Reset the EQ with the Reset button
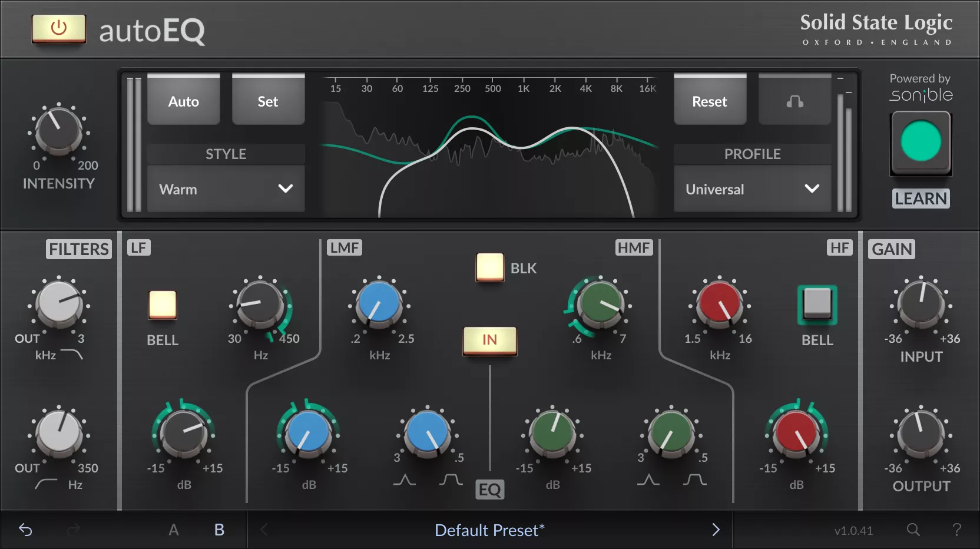Image resolution: width=980 pixels, height=549 pixels. click(x=709, y=101)
